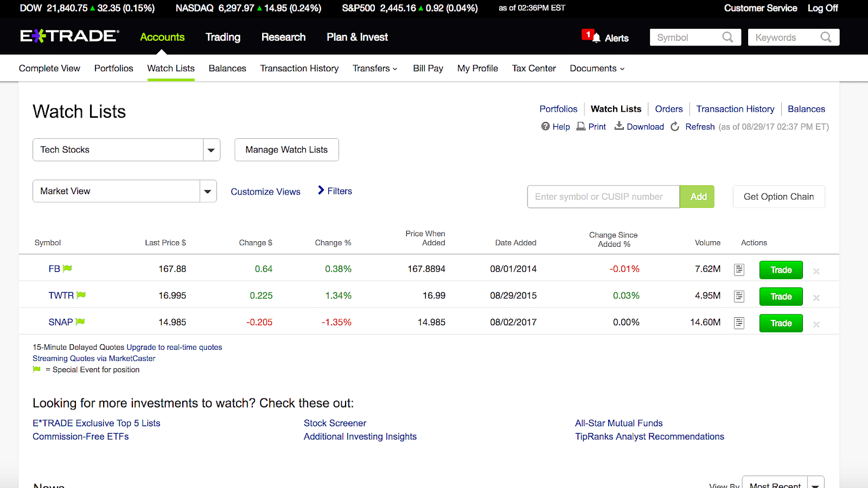The width and height of the screenshot is (868, 488).
Task: Remove FB from the watch list
Action: click(x=816, y=271)
